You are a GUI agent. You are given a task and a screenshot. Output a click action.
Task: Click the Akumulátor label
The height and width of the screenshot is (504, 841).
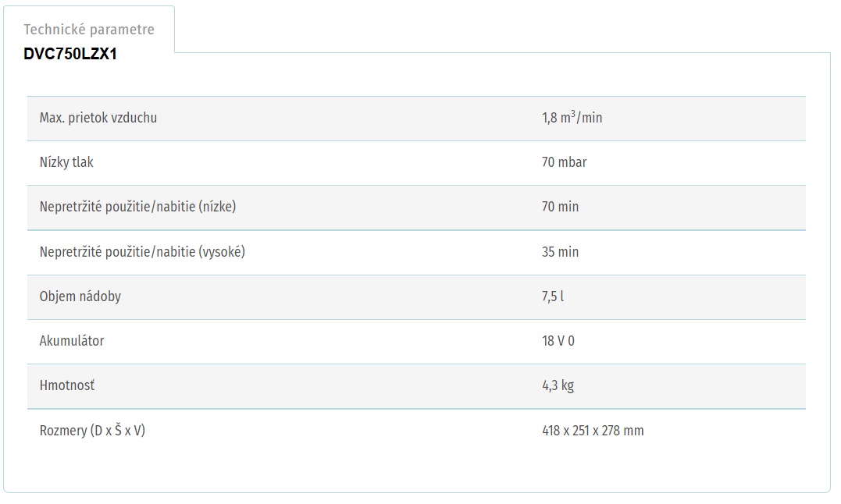pos(72,341)
